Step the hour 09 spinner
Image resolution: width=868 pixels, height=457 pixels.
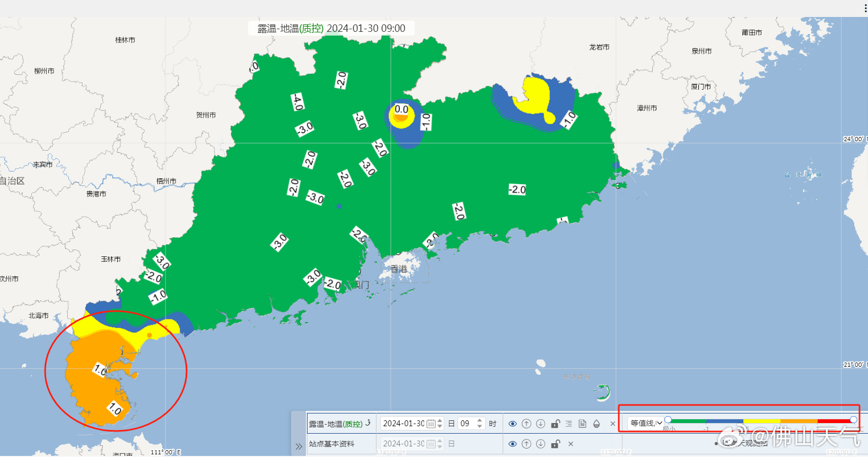click(x=480, y=424)
